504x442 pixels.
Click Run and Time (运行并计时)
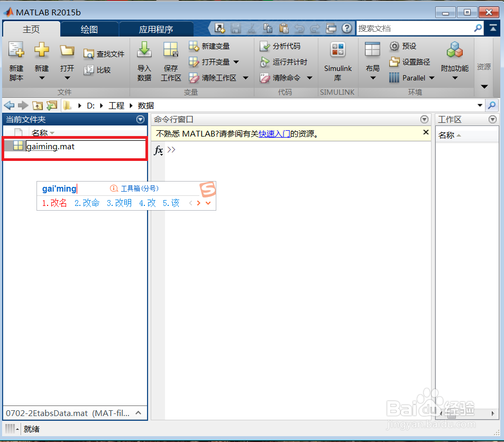[x=283, y=62]
